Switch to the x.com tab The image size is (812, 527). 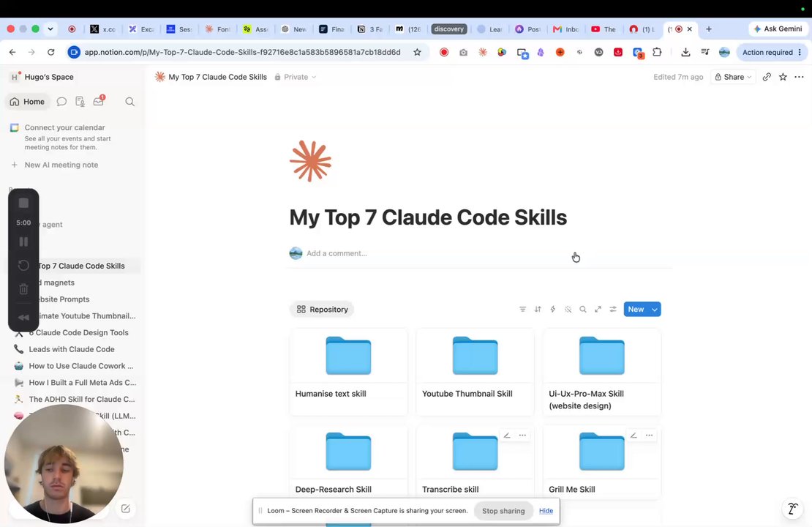pyautogui.click(x=102, y=29)
